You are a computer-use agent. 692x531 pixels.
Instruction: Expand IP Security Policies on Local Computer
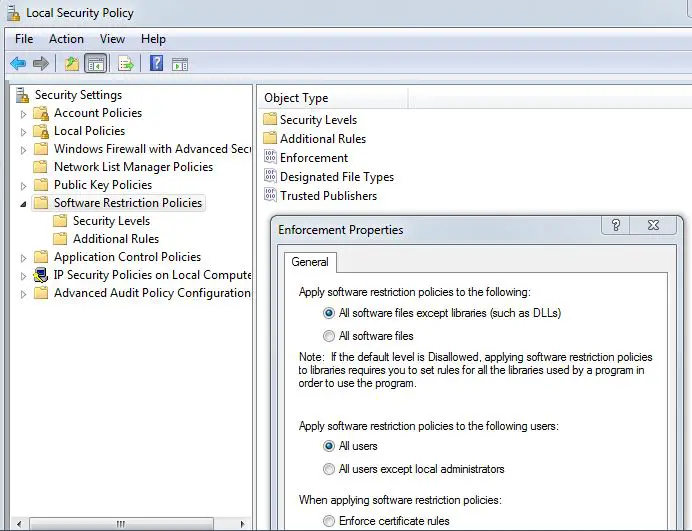point(23,276)
